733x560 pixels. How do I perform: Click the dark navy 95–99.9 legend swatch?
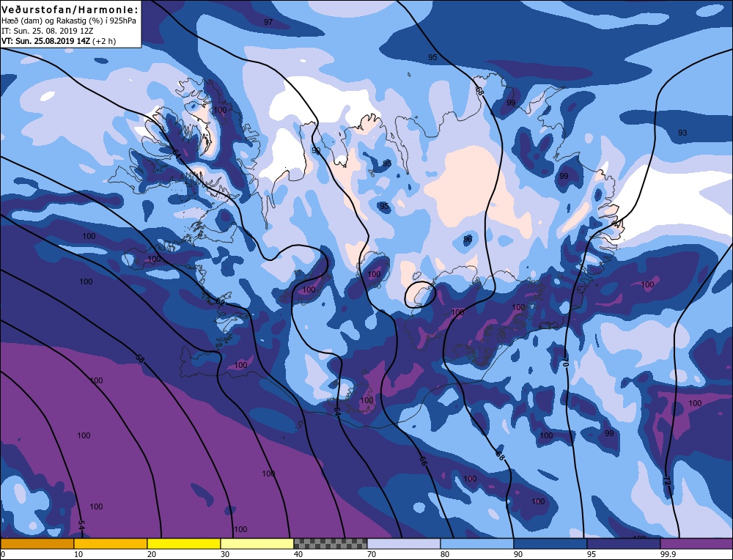tap(624, 543)
